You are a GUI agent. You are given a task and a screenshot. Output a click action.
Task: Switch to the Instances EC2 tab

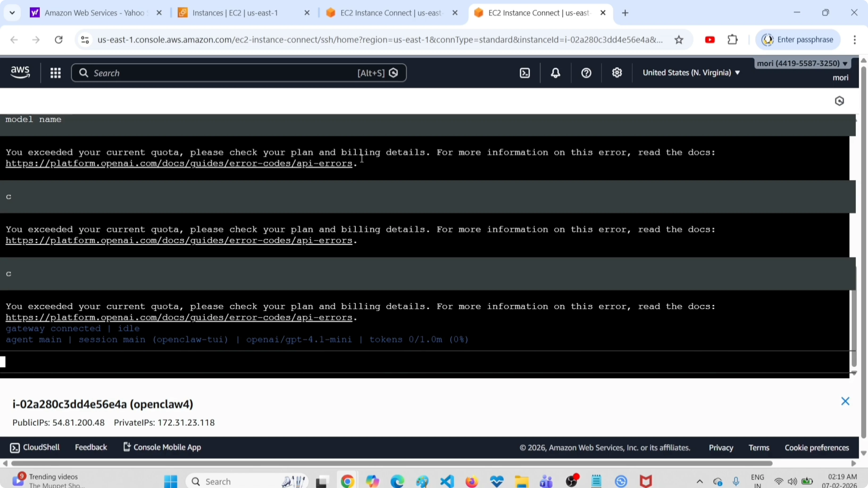point(236,13)
